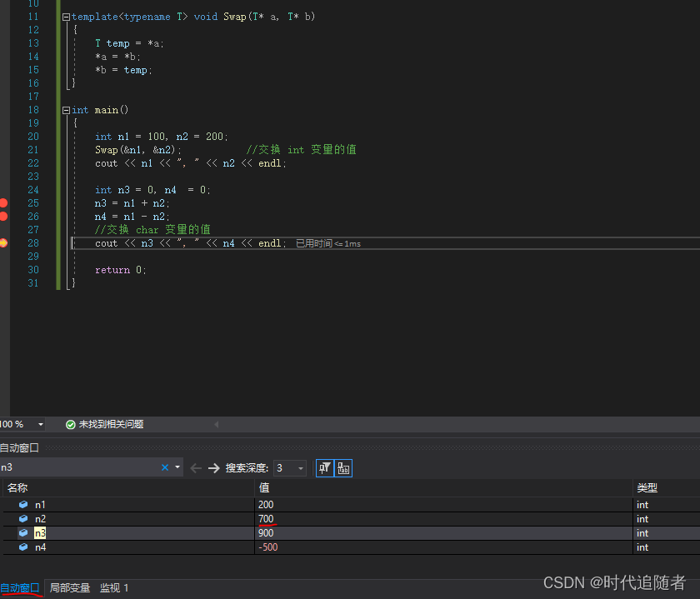700x599 pixels.
Task: Click value -500 of n4
Action: point(267,547)
